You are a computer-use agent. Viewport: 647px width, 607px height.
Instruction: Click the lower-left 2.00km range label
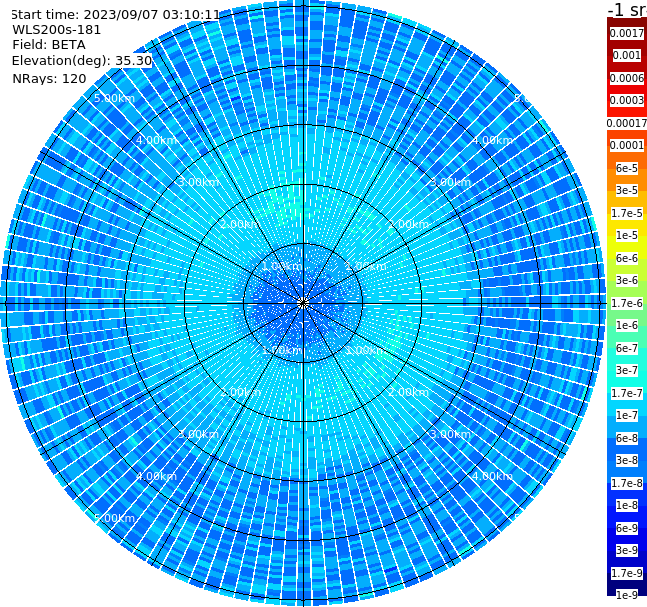pos(240,392)
